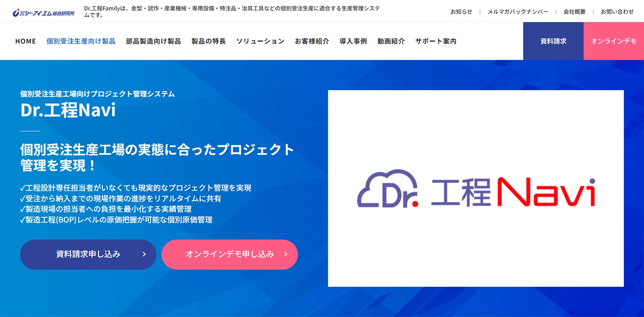Open ソリューション menu item
This screenshot has height=317, width=644.
point(260,41)
